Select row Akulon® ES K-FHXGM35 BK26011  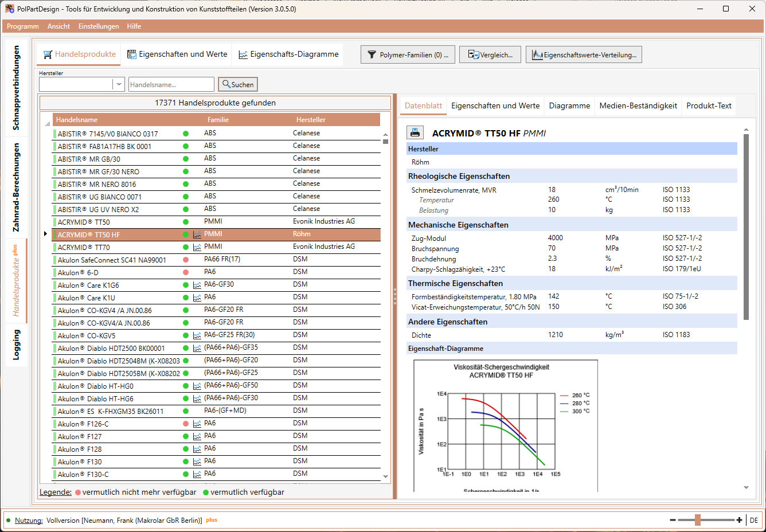click(216, 411)
